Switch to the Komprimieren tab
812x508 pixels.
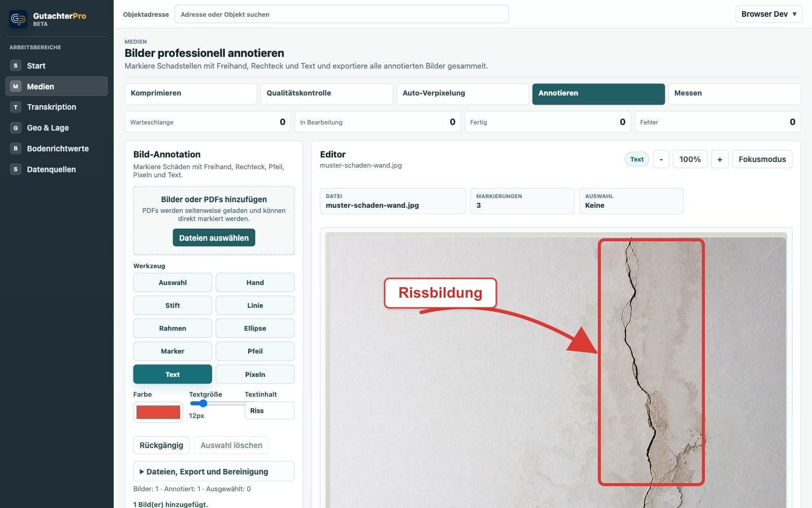coord(191,94)
